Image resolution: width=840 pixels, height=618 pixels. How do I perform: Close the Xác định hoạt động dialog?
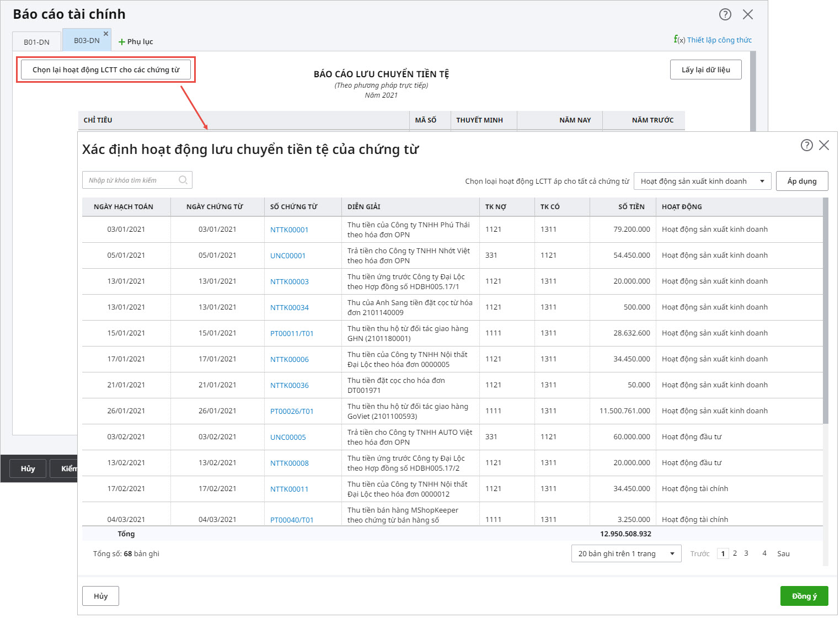(x=824, y=145)
